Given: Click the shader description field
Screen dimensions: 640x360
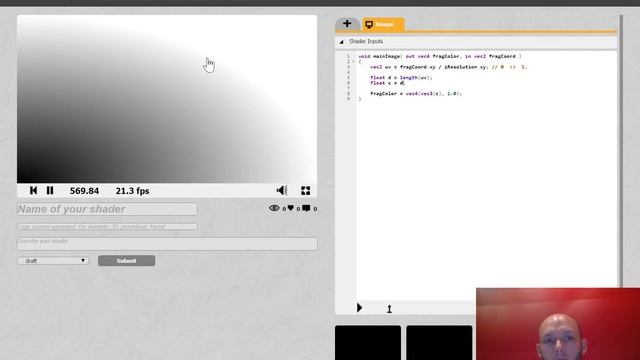Looking at the screenshot, I should (167, 244).
